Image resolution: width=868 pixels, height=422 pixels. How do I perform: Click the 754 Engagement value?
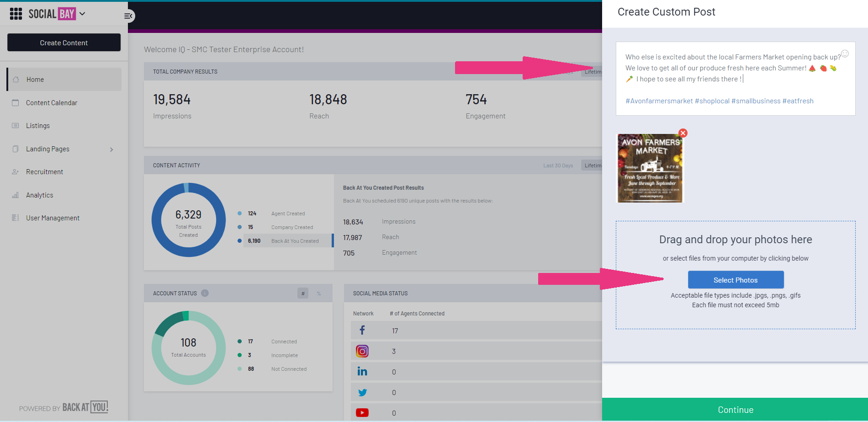(x=476, y=99)
